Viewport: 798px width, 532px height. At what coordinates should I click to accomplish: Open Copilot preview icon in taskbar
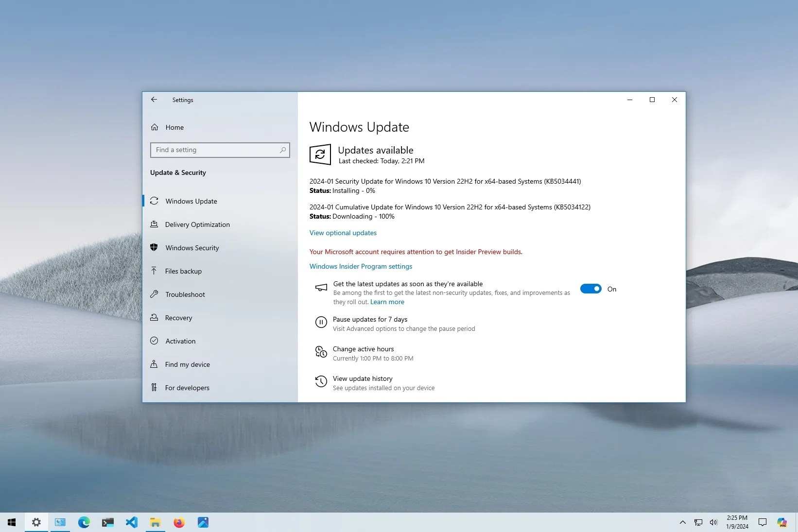(x=782, y=522)
